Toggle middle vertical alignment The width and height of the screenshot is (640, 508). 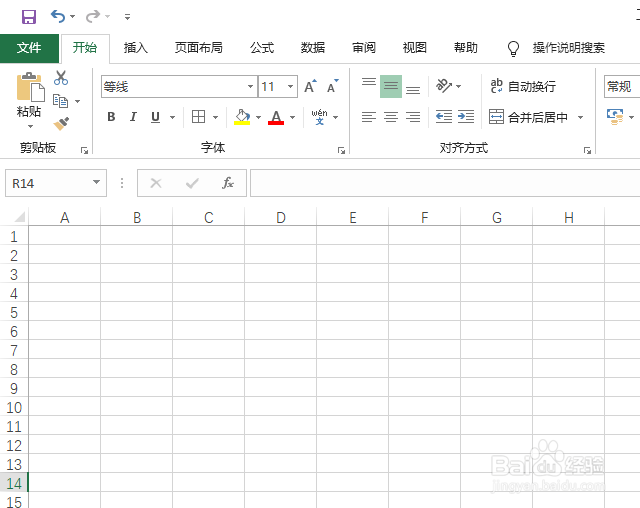click(391, 87)
